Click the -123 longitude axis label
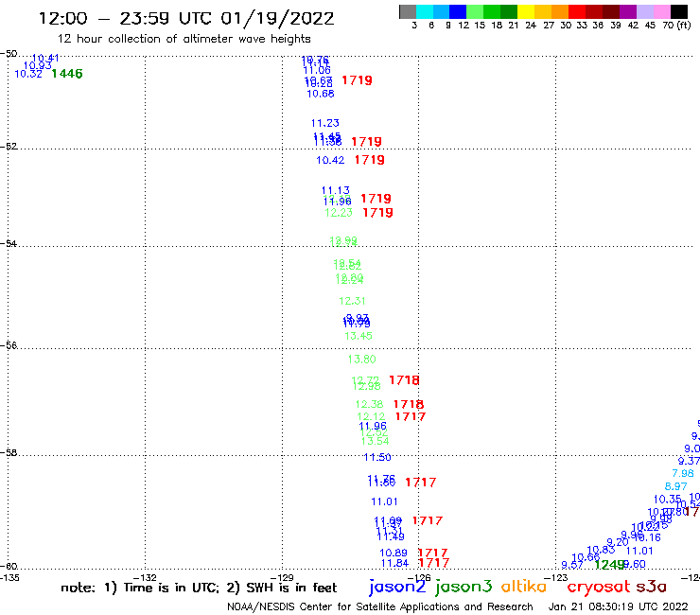This screenshot has width=700, height=615. point(556,578)
